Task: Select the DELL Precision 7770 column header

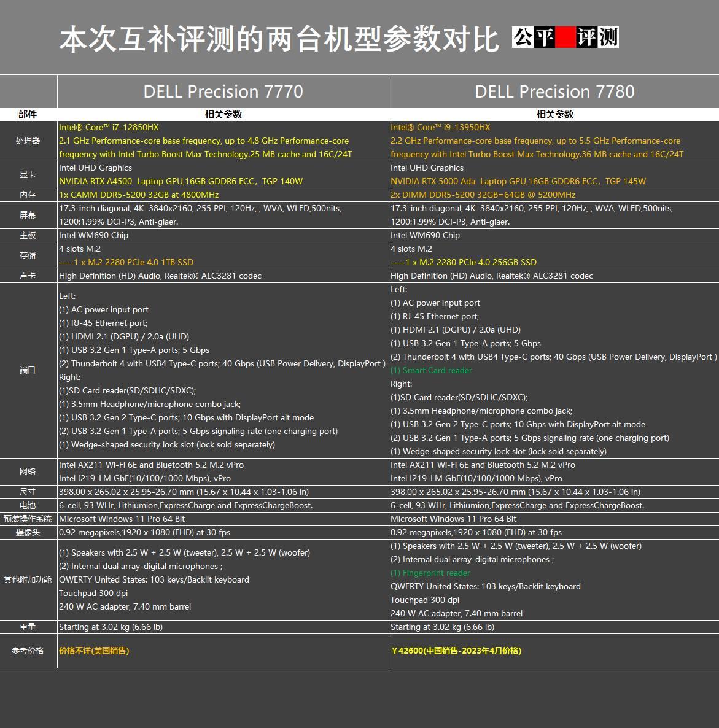Action: coord(223,91)
